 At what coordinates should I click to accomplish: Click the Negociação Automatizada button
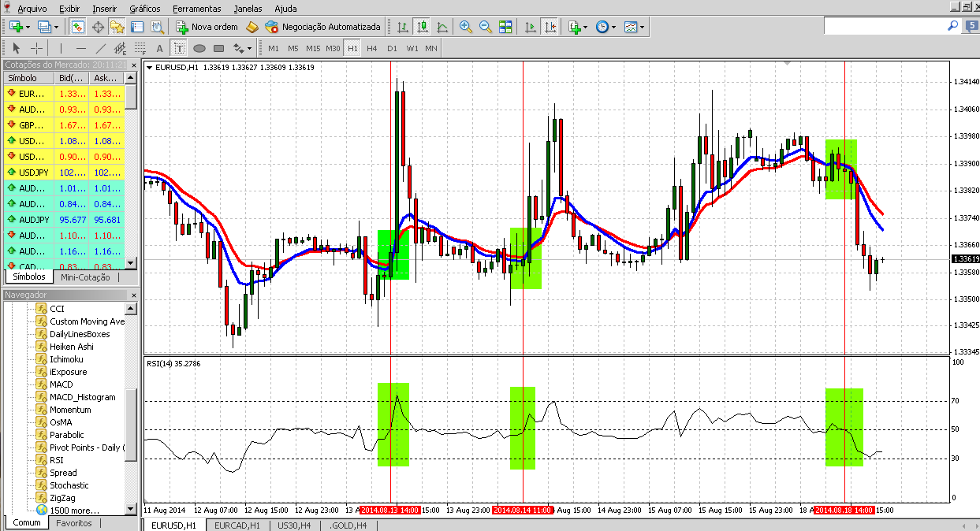point(323,27)
